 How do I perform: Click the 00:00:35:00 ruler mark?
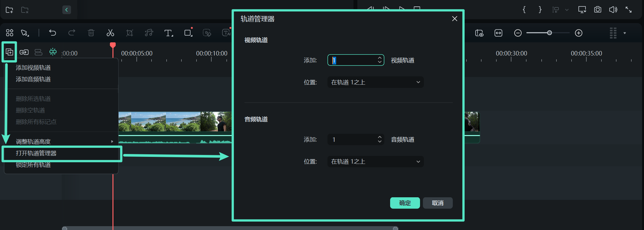586,53
